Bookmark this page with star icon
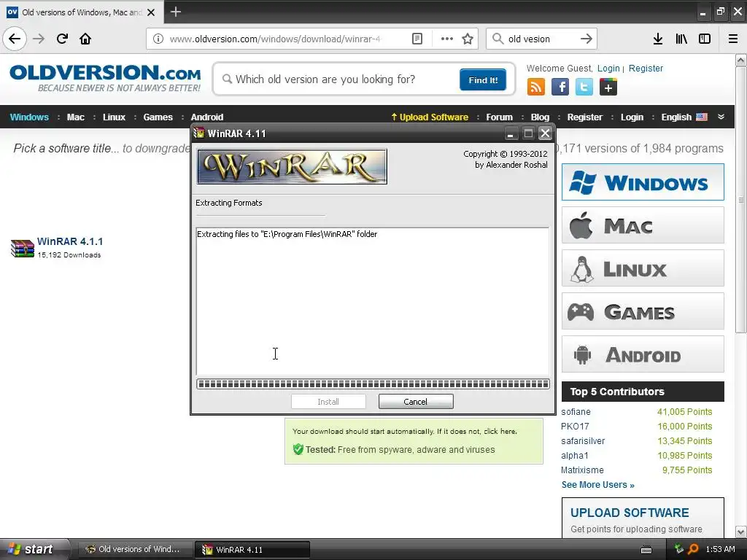747x560 pixels. (468, 39)
